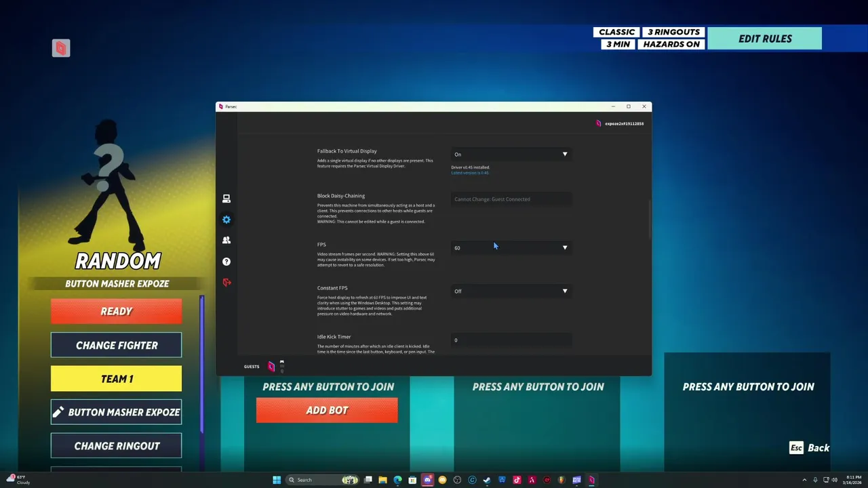Open the Help question mark in Parsec
This screenshot has width=868, height=488.
[x=226, y=261]
